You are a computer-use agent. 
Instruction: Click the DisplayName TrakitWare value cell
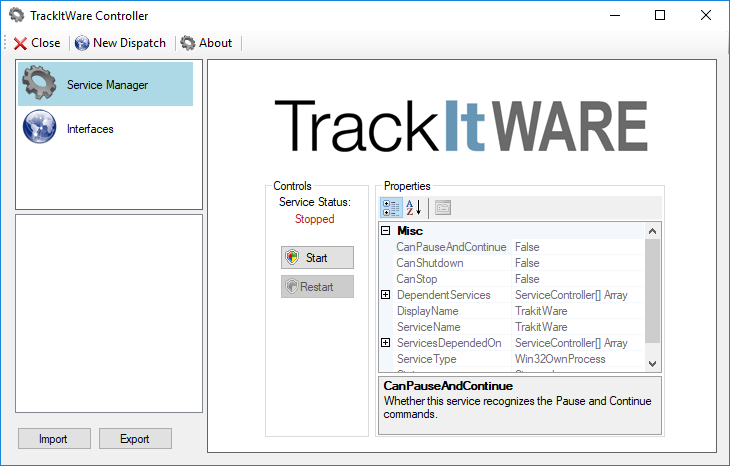578,311
